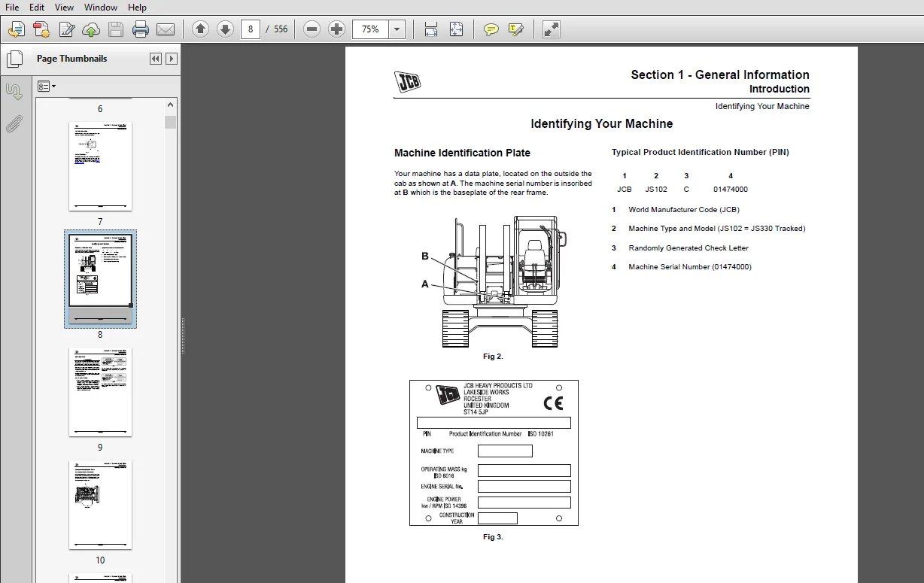Send file via email envelope icon

[166, 29]
